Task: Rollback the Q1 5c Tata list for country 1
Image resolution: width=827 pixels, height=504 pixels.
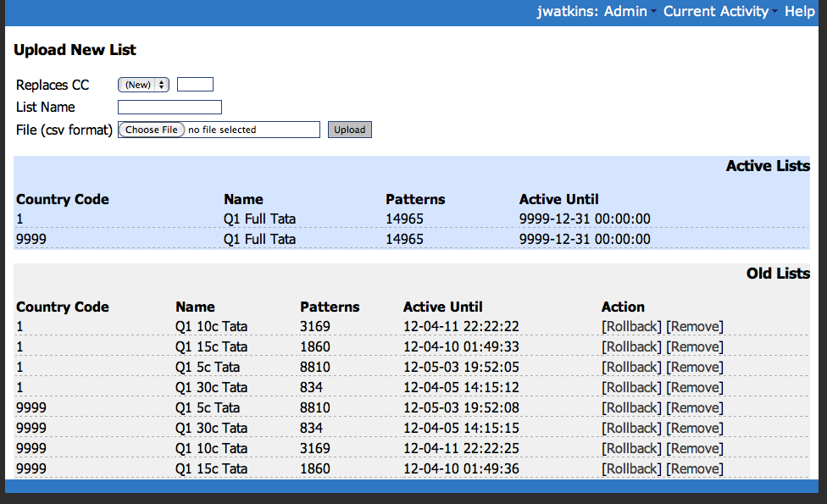Action: coord(631,368)
